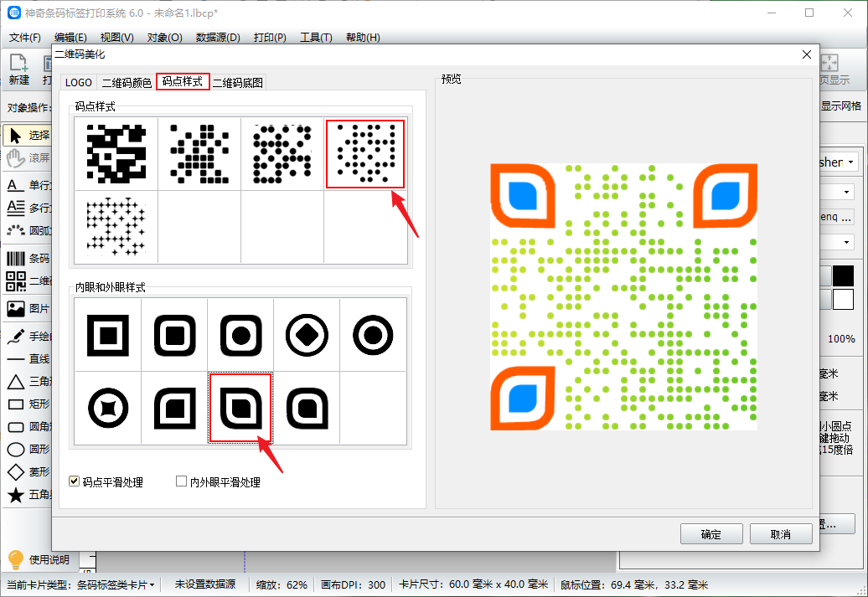Choose circle eye with concave star center
This screenshot has height=597, width=868.
coord(108,409)
